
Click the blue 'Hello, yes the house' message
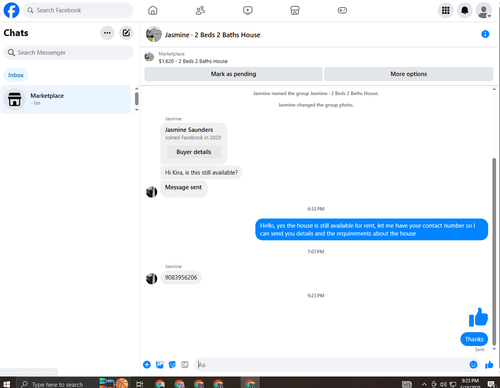372,229
